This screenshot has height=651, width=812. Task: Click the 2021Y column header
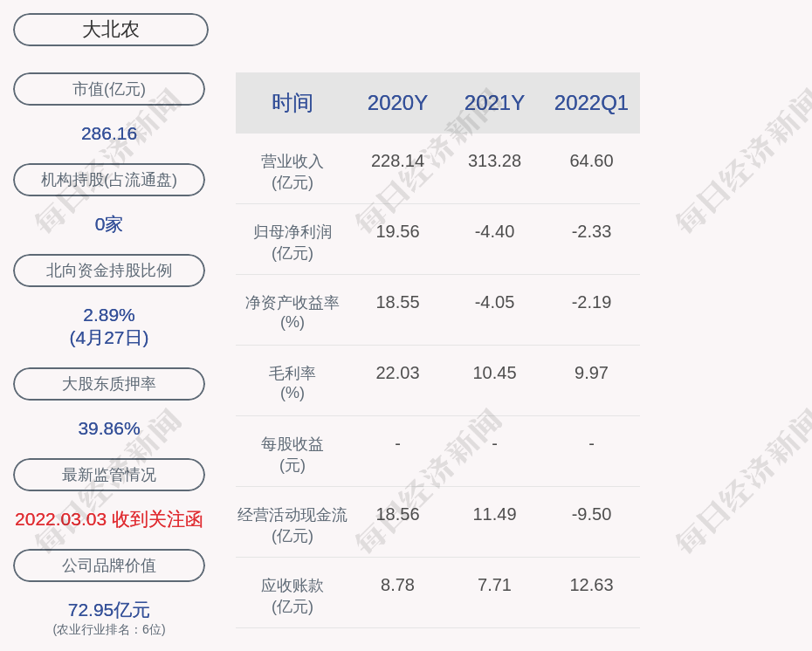point(494,103)
